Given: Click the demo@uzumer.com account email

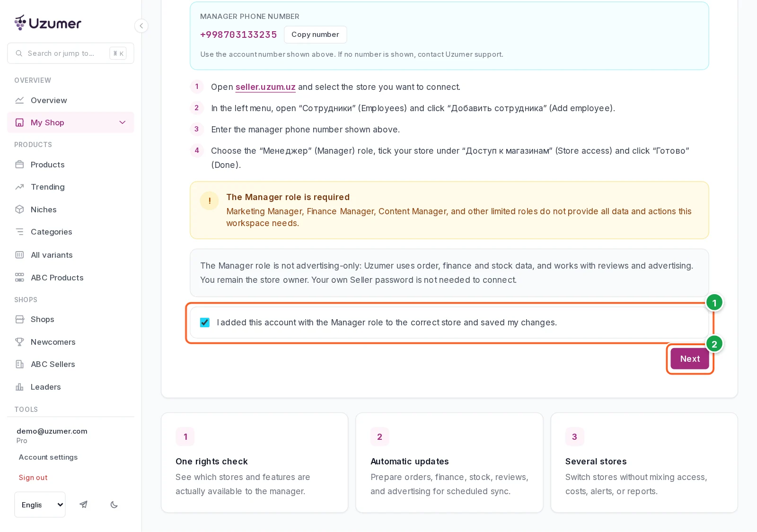Looking at the screenshot, I should click(52, 431).
